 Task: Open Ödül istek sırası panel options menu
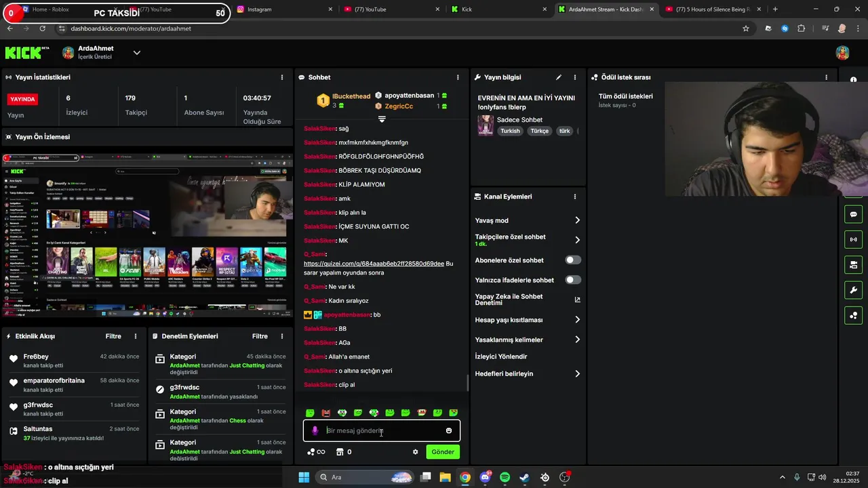click(826, 77)
